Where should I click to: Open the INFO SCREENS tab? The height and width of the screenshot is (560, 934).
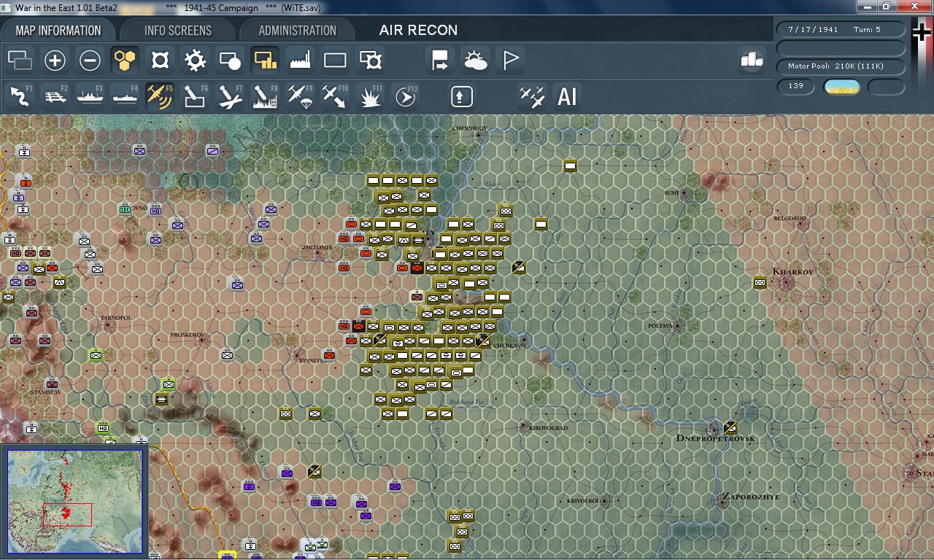click(x=178, y=31)
